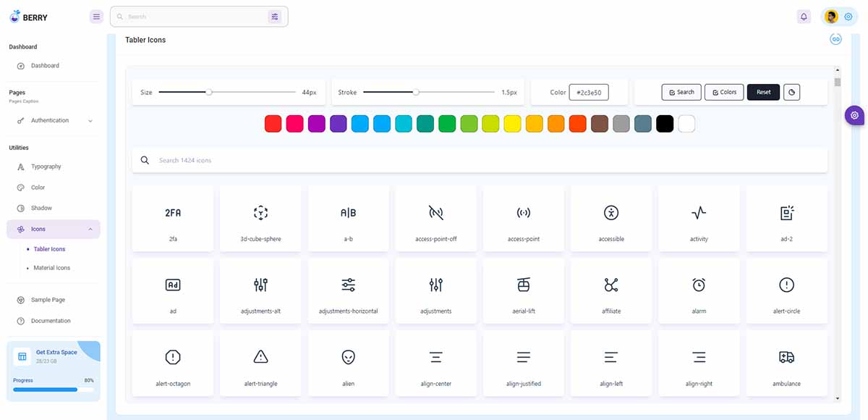Toggle the sidebar with the hamburger button
868x420 pixels.
[x=96, y=16]
